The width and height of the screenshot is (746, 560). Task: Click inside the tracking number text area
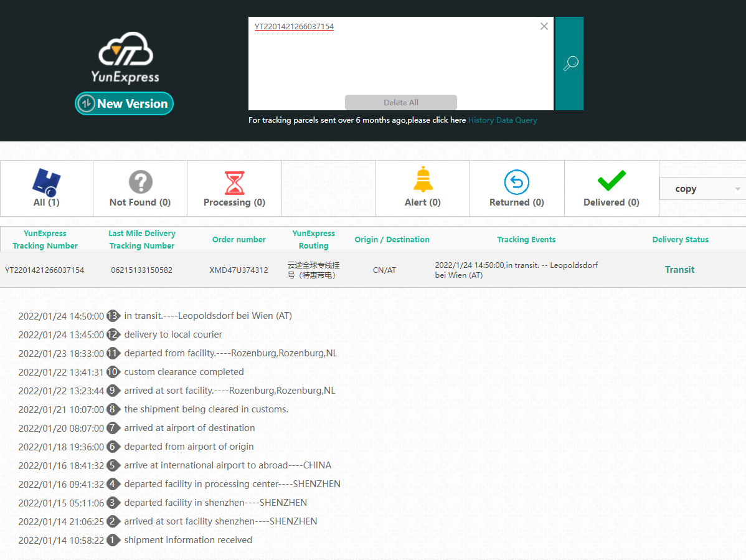pyautogui.click(x=399, y=59)
